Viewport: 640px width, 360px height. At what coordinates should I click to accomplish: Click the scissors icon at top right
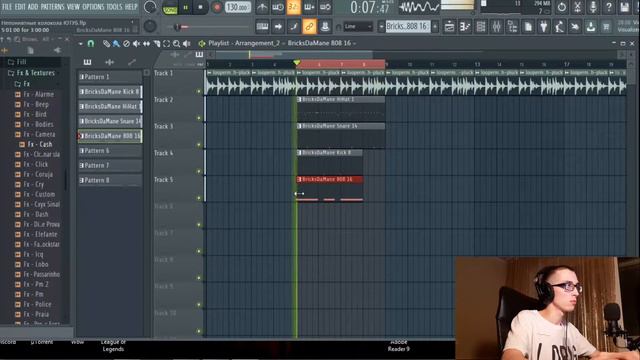578,7
